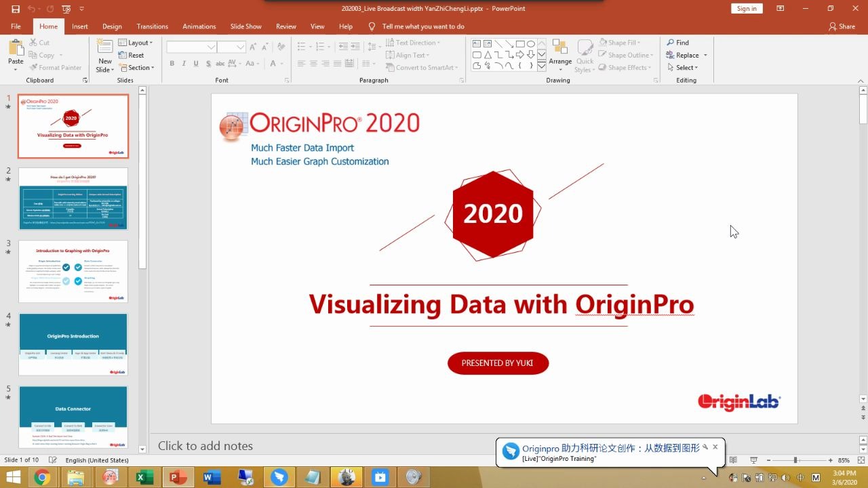This screenshot has width=868, height=488.
Task: Switch to the Slide Show tab
Action: (245, 26)
